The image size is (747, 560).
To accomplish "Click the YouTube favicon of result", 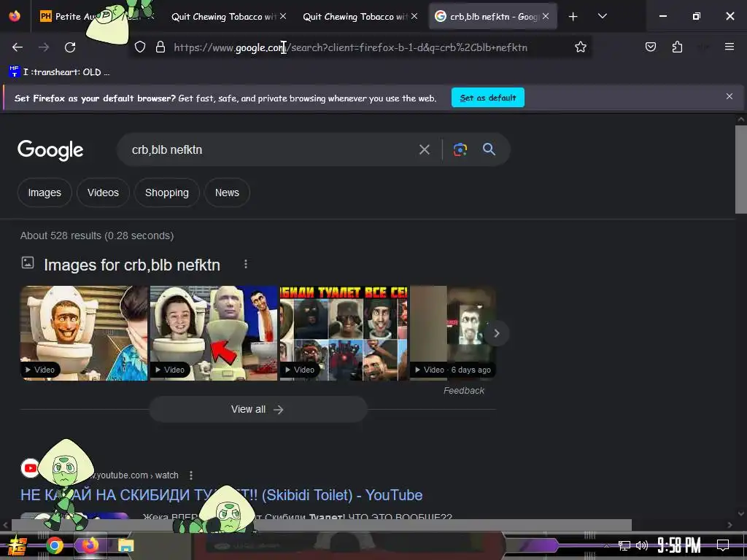I will 31,468.
